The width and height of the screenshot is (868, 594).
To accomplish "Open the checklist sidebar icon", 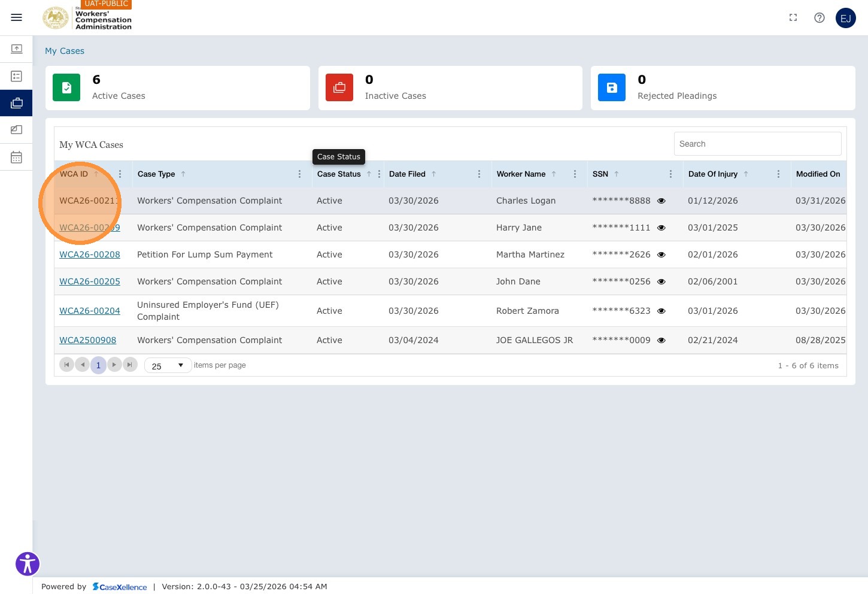I will point(16,76).
